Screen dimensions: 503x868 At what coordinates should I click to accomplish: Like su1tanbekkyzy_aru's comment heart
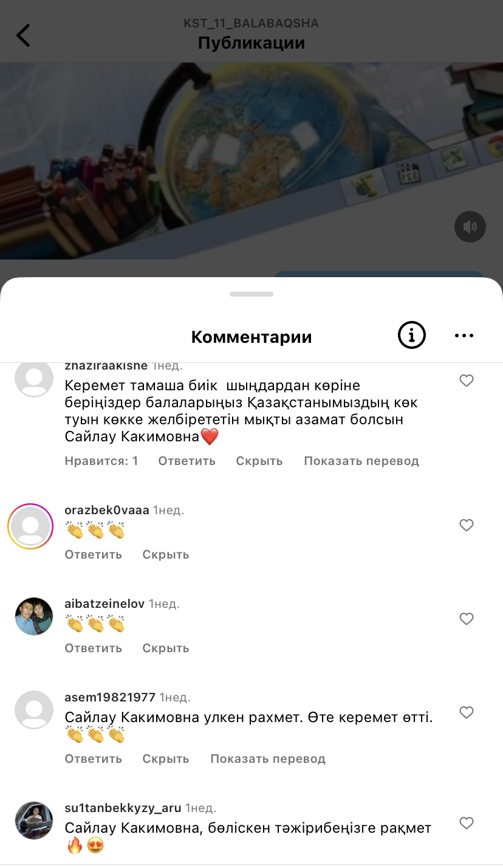coord(467,823)
